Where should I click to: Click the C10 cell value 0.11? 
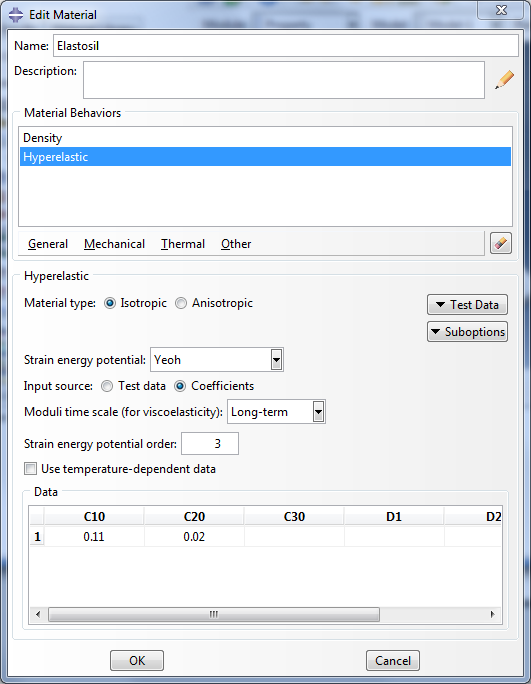pyautogui.click(x=94, y=537)
